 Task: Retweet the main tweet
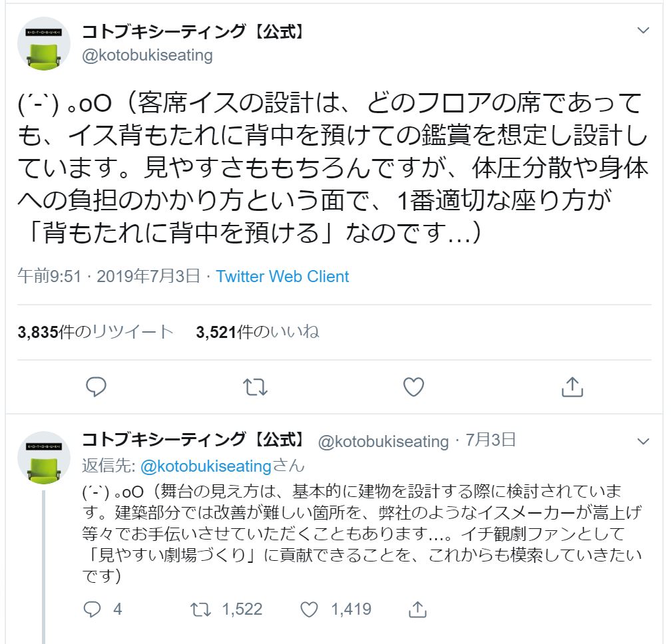tap(255, 387)
